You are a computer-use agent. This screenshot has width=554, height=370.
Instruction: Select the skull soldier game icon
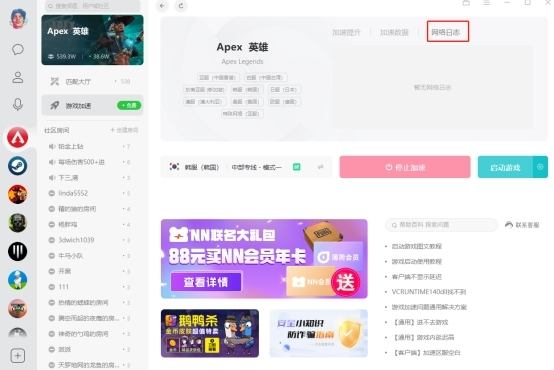point(18,223)
